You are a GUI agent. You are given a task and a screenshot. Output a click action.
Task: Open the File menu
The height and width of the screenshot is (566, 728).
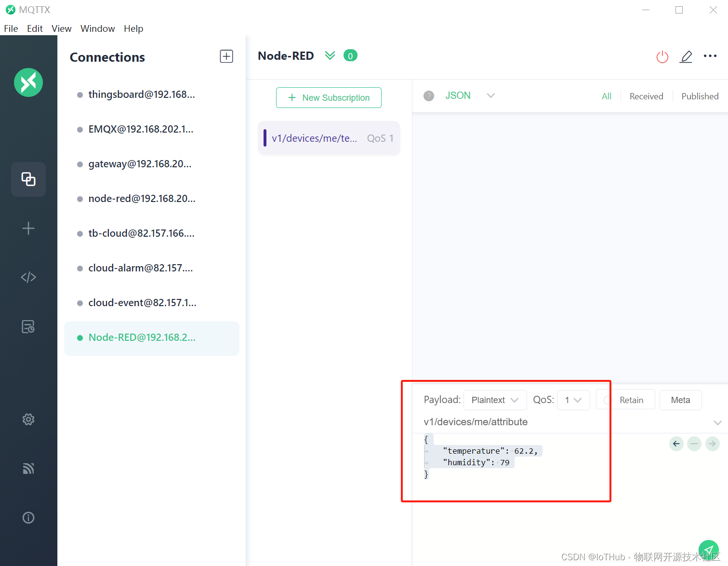click(11, 28)
